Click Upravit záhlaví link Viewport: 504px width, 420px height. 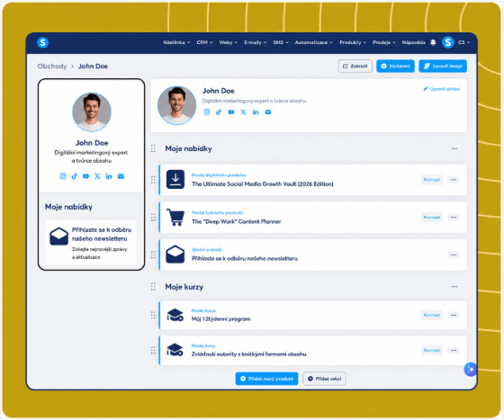pyautogui.click(x=441, y=89)
